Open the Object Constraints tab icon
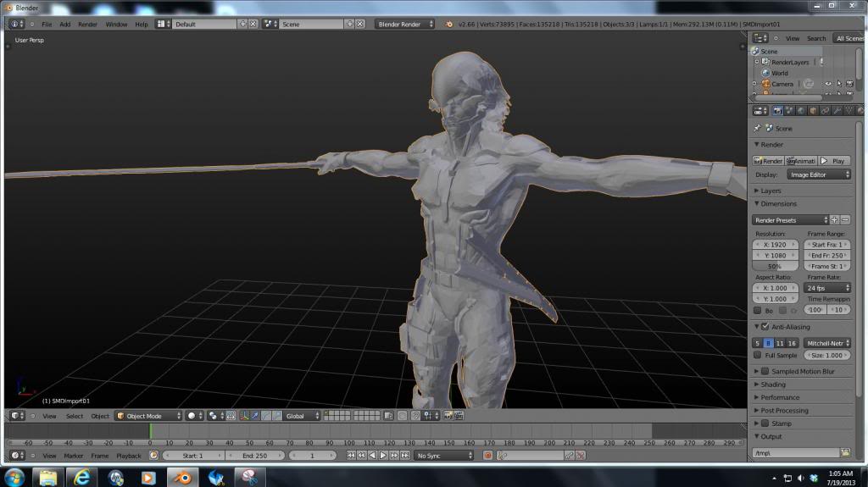 click(x=825, y=111)
